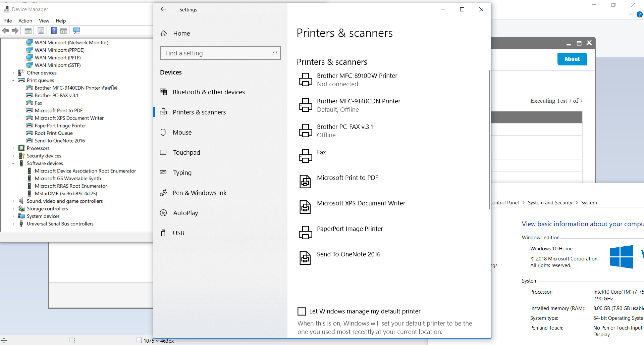The image size is (644, 345).
Task: Expand the Other devices node
Action: click(x=13, y=73)
